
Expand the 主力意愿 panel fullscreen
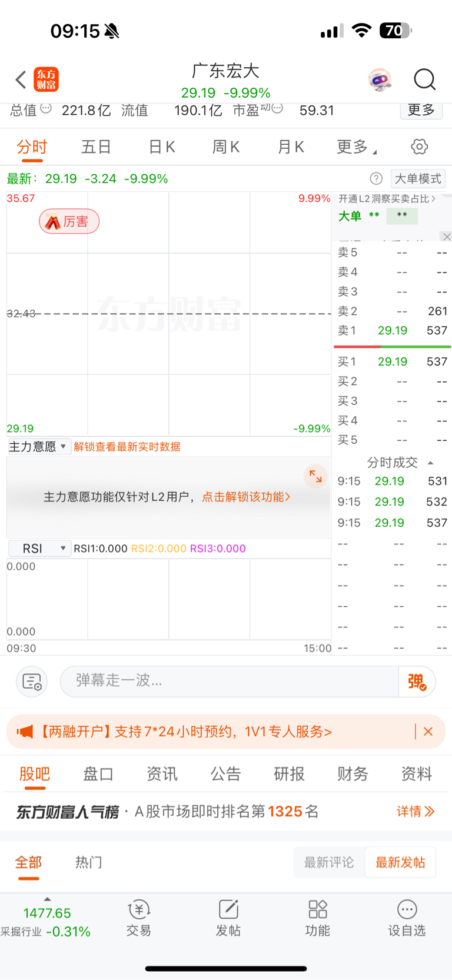[x=315, y=476]
